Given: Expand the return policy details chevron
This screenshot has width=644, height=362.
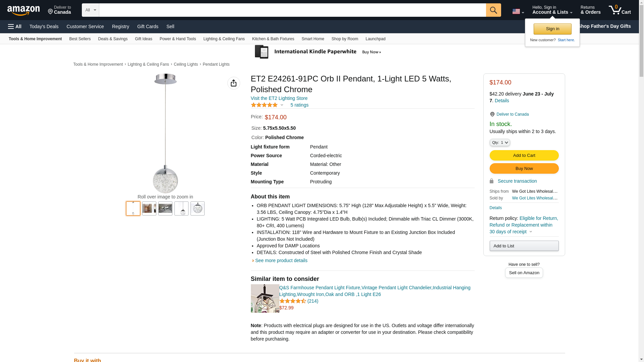Looking at the screenshot, I should point(531,232).
